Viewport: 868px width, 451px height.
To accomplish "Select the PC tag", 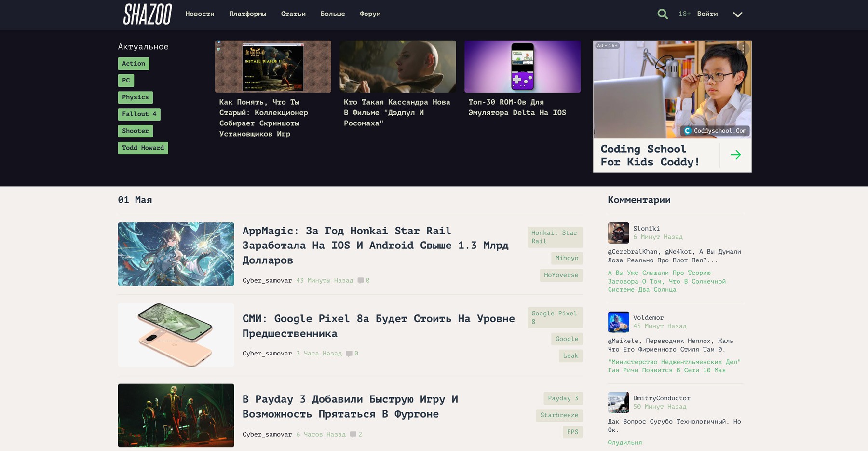I will [126, 81].
